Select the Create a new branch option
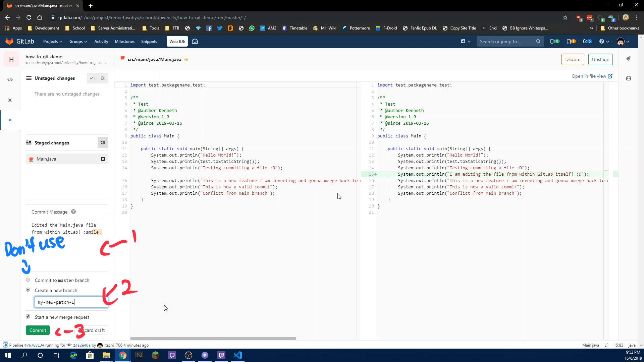 click(x=28, y=290)
